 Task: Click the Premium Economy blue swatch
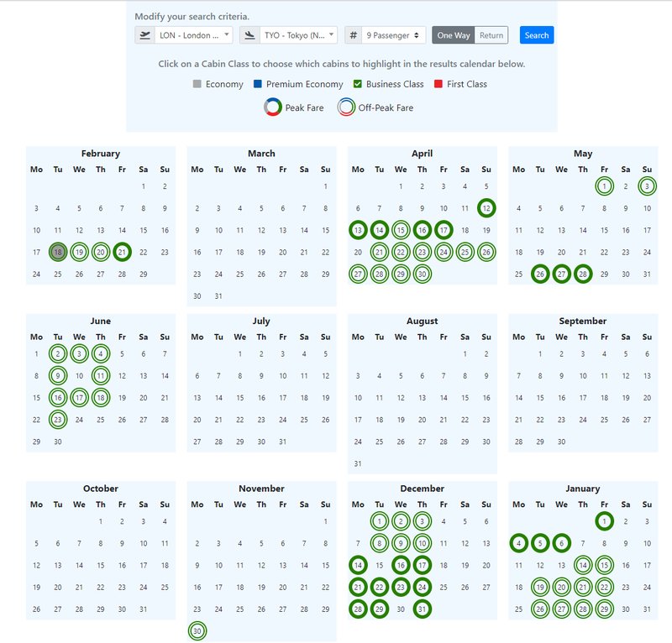258,84
